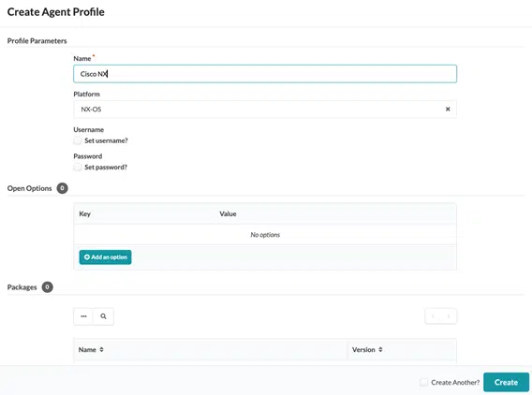Image resolution: width=532 pixels, height=395 pixels.
Task: Click the Add an option button
Action: click(x=105, y=257)
